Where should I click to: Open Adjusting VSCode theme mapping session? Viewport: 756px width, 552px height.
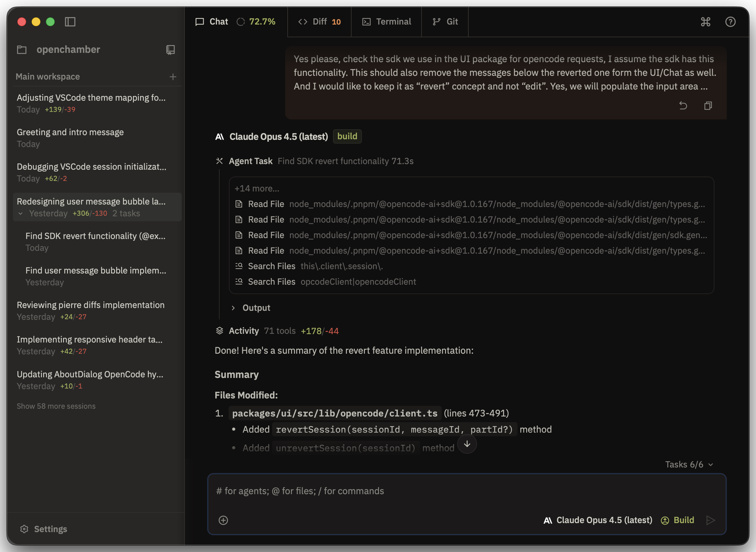pyautogui.click(x=97, y=103)
